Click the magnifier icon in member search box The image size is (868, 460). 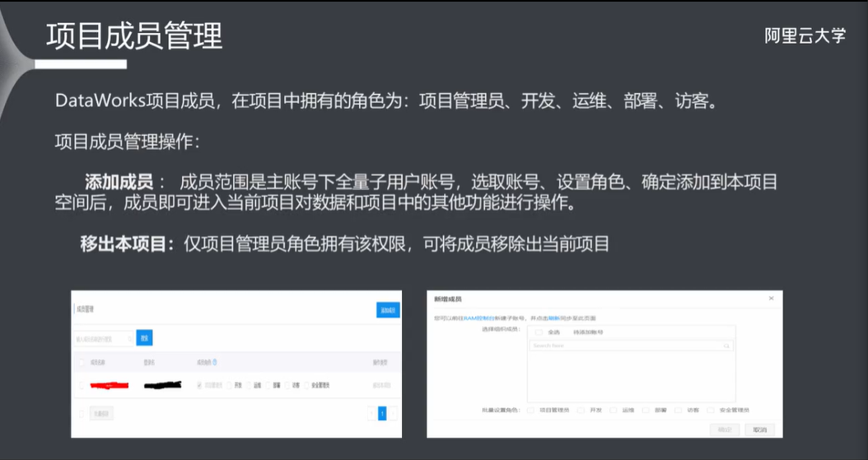(x=129, y=339)
